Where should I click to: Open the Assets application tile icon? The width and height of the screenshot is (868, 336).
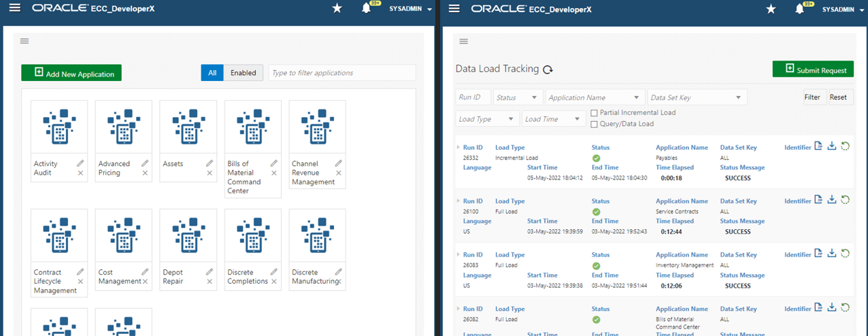[188, 127]
